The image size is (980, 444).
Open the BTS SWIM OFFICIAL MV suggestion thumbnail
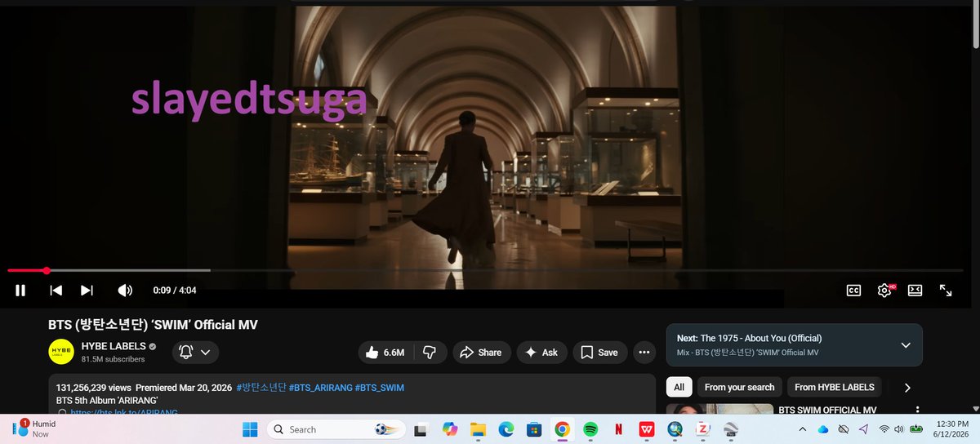click(x=719, y=409)
